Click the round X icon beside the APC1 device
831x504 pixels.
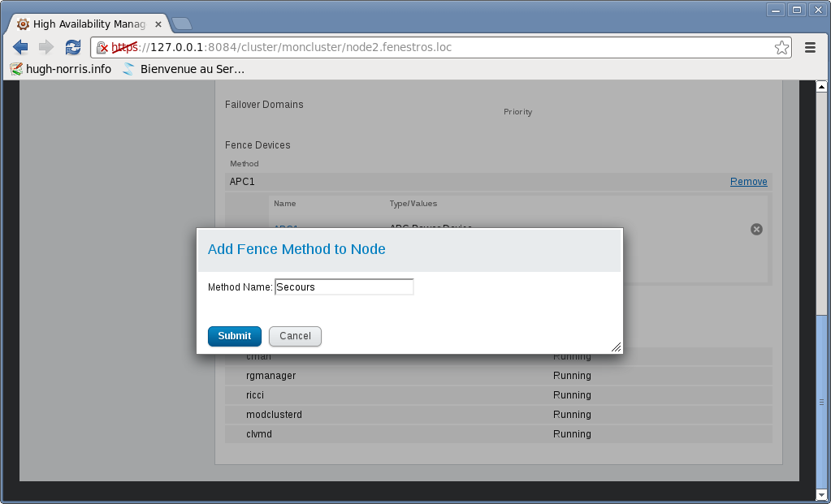point(756,230)
